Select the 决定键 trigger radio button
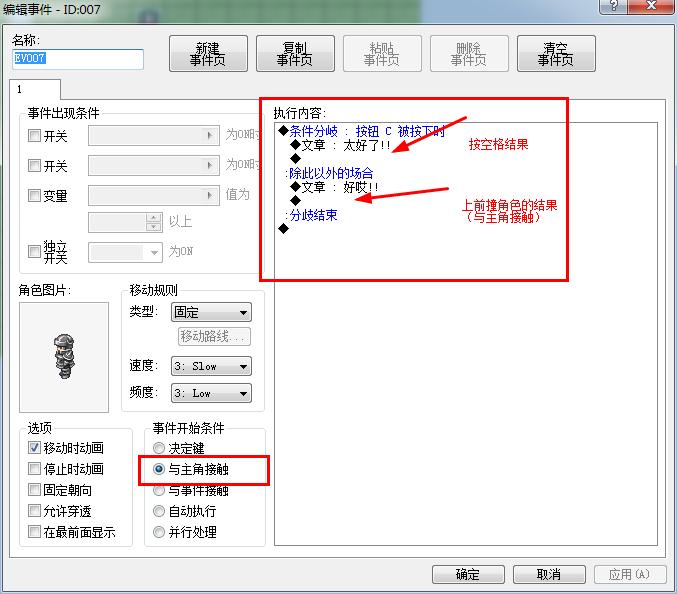Image resolution: width=677 pixels, height=594 pixels. 159,448
